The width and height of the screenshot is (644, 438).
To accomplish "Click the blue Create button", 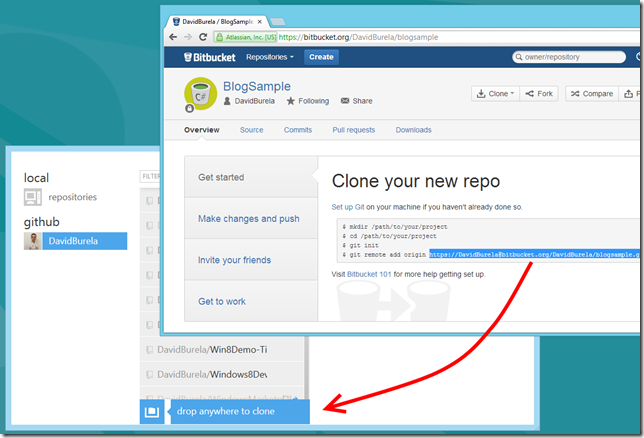I will (321, 57).
